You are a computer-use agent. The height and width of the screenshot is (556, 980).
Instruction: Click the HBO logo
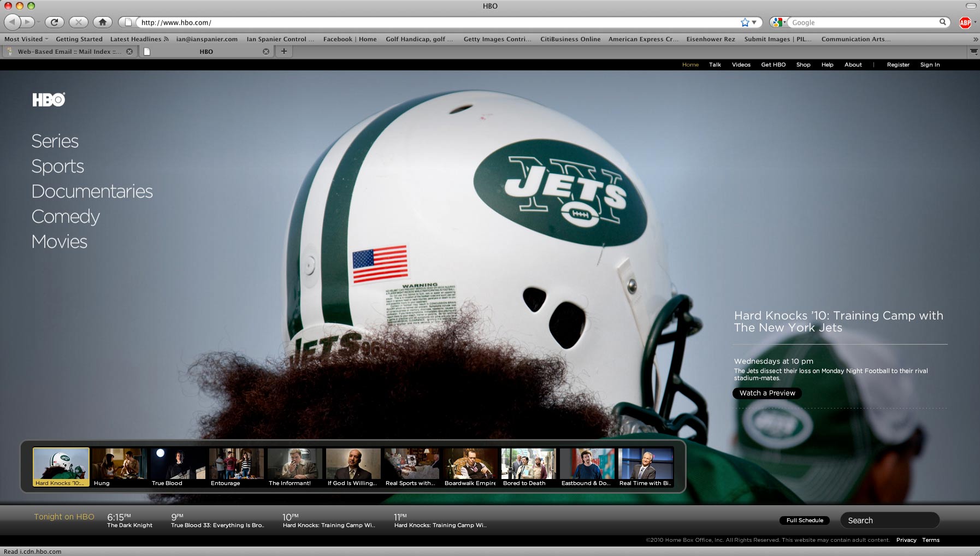(x=49, y=99)
